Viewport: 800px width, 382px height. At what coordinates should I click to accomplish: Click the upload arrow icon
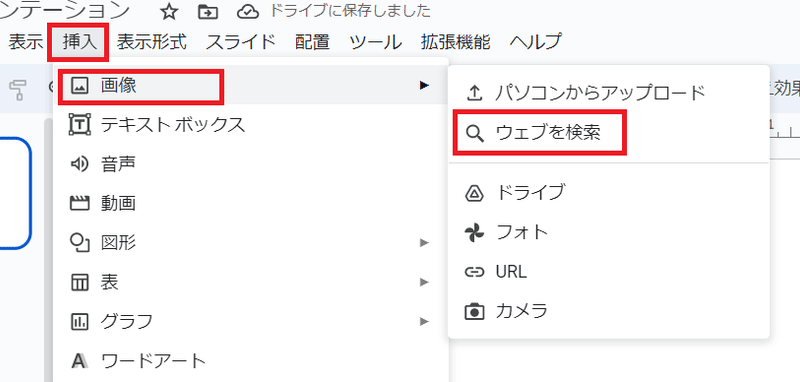pos(474,93)
